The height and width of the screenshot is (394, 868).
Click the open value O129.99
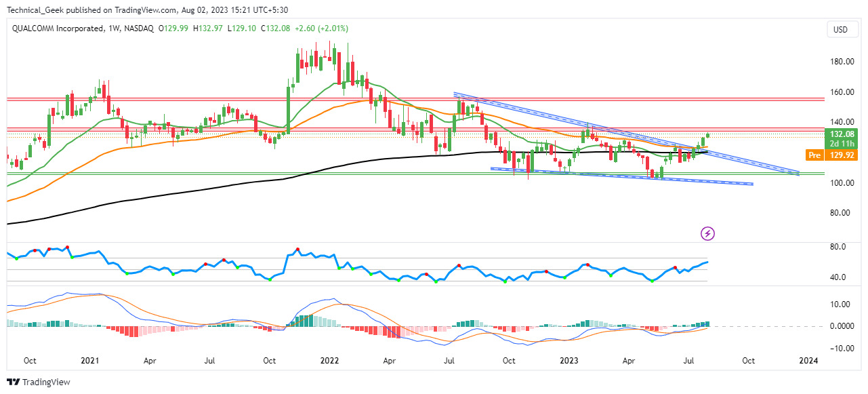tap(174, 28)
